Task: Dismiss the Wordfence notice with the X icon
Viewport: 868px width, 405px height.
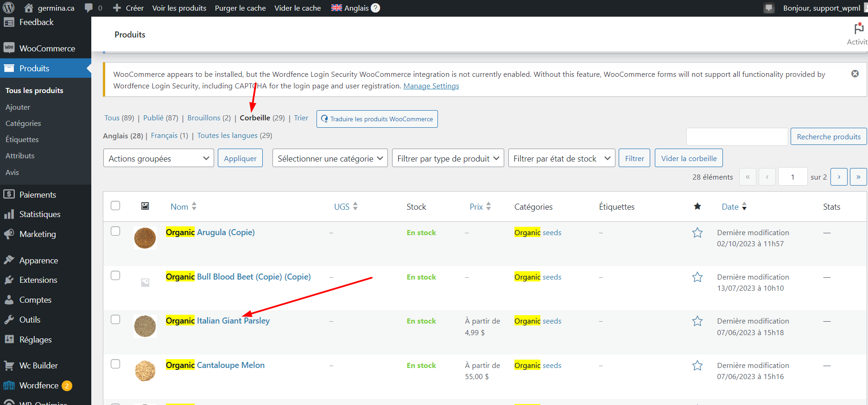Action: tap(855, 74)
